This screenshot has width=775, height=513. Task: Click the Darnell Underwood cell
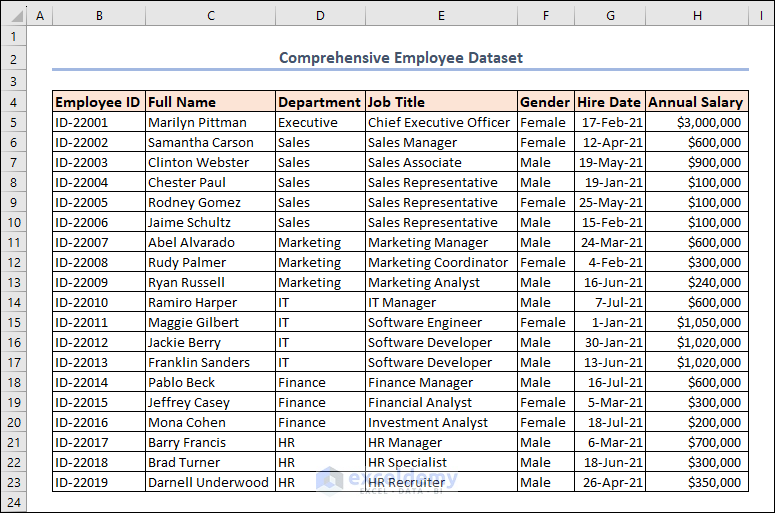[210, 482]
